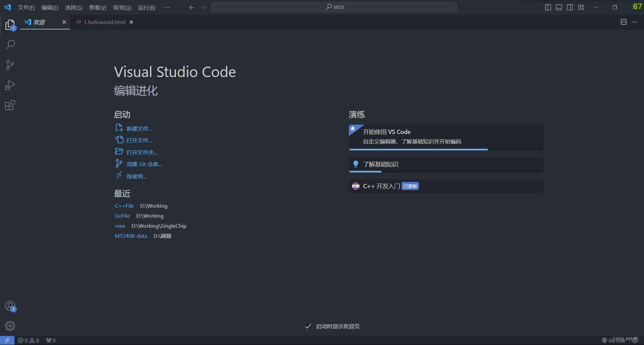Click the new file icon beside 新建文件
Image resolution: width=644 pixels, height=345 pixels.
point(119,128)
